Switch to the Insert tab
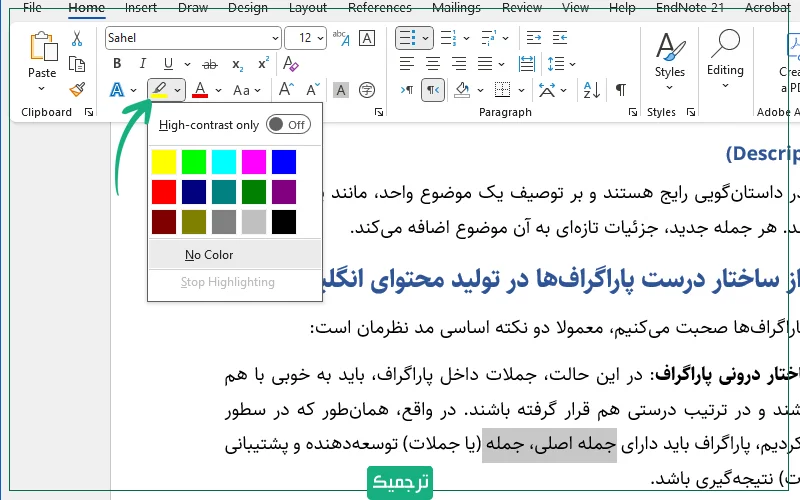Image resolution: width=800 pixels, height=500 pixels. coord(141,8)
